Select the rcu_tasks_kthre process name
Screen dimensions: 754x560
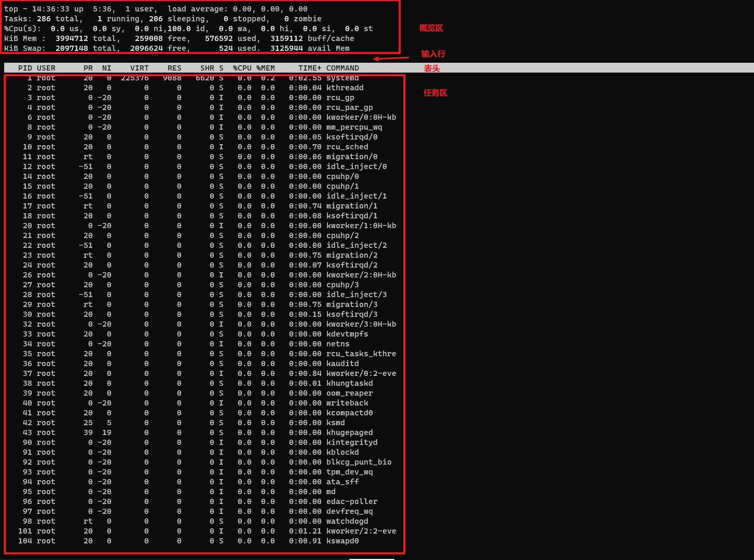[361, 354]
